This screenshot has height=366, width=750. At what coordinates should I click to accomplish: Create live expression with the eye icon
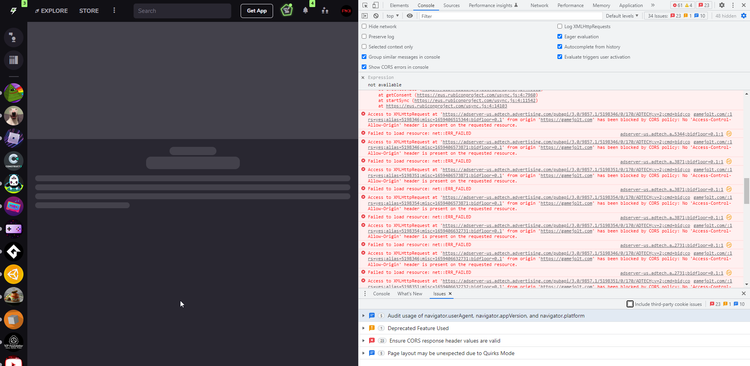(409, 16)
